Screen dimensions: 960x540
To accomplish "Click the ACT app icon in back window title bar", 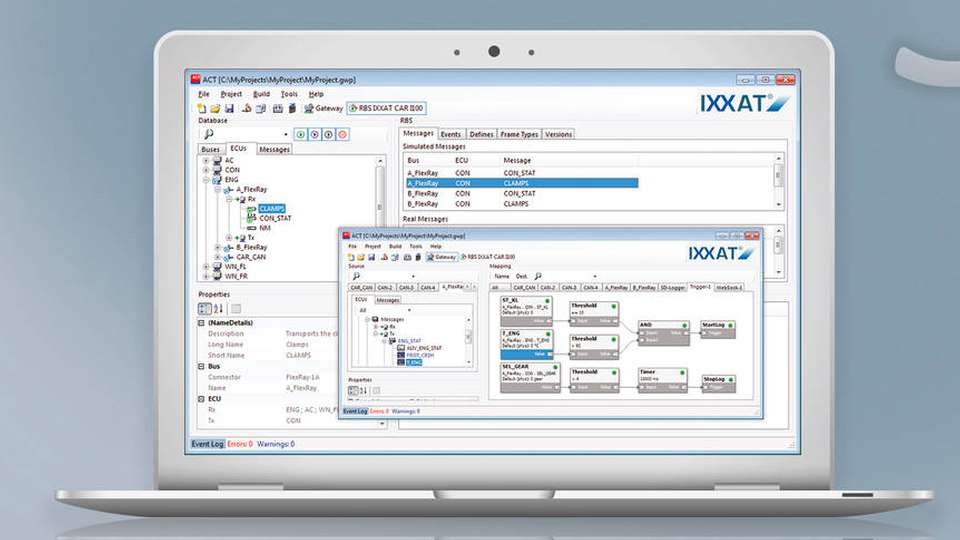I will tap(195, 79).
